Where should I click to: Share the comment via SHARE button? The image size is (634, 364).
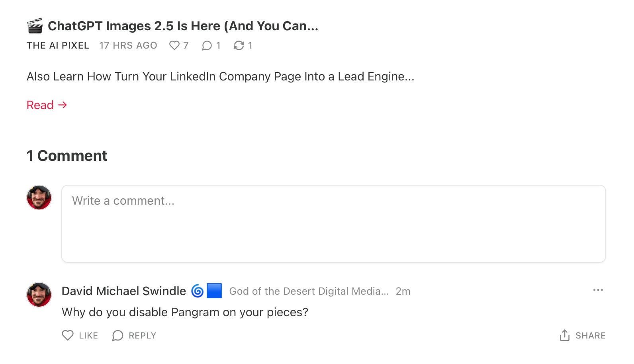pyautogui.click(x=582, y=335)
